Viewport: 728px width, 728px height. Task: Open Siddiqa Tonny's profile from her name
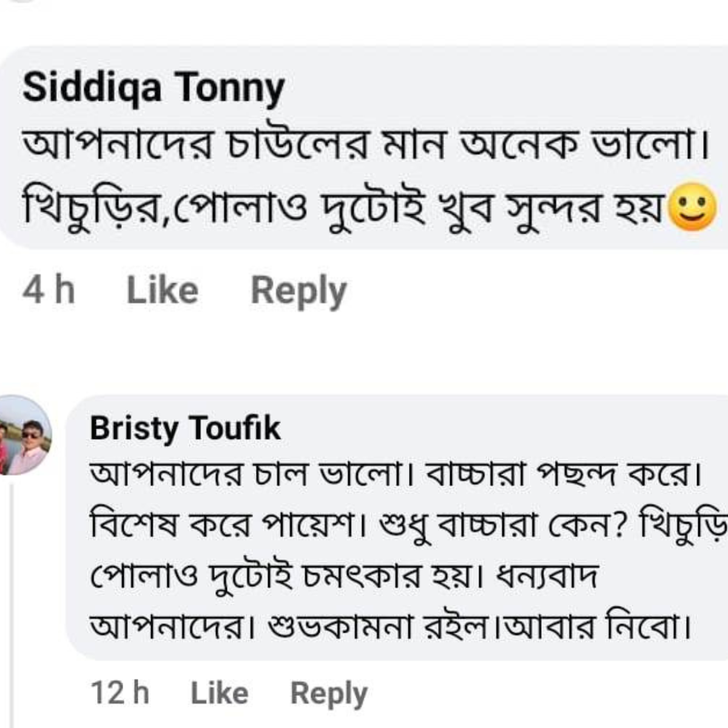click(x=153, y=88)
